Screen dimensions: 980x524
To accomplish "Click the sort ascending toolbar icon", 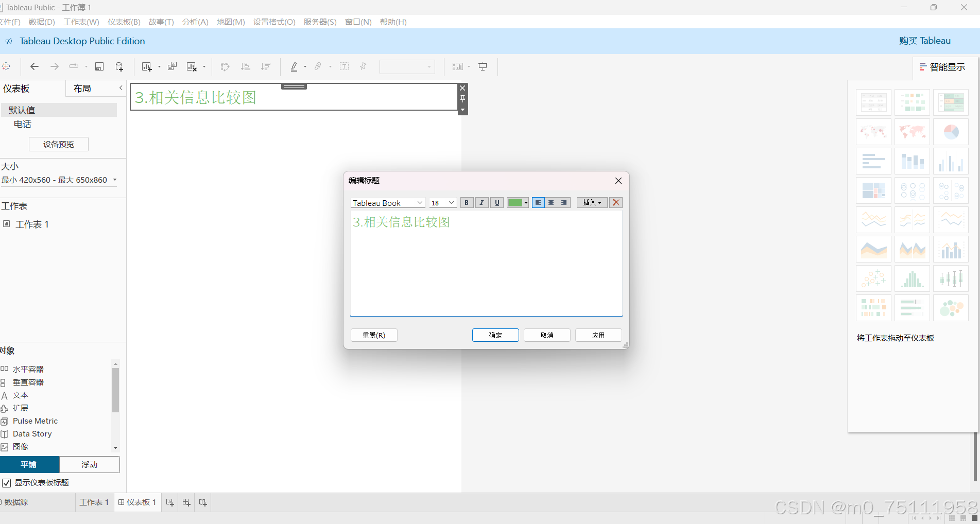I will point(246,66).
